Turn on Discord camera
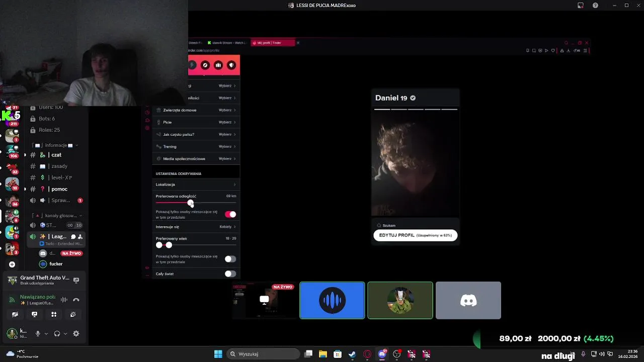The width and height of the screenshot is (644, 362). (x=15, y=314)
